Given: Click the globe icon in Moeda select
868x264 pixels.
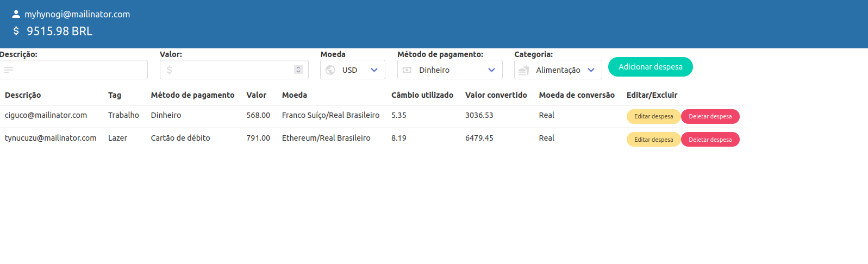Looking at the screenshot, I should [330, 70].
